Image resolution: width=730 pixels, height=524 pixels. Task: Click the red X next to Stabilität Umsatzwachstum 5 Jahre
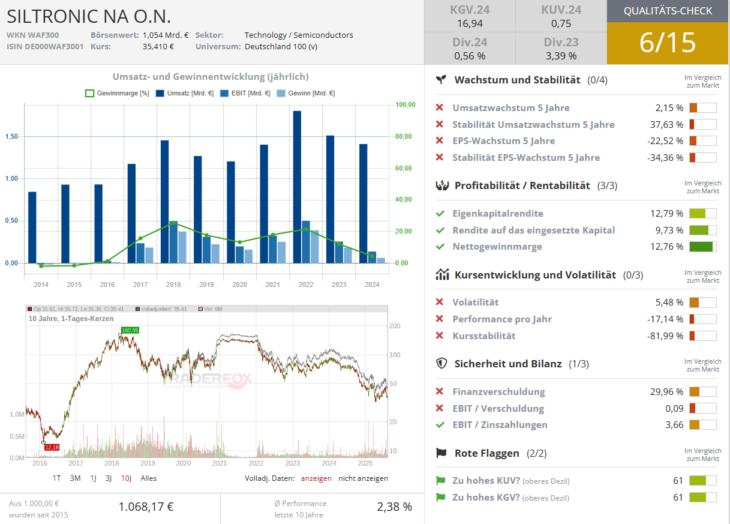tap(439, 124)
